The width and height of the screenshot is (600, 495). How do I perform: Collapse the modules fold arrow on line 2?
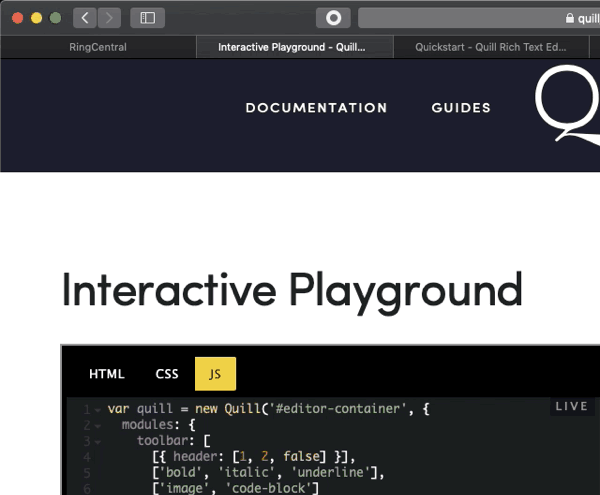[98, 426]
